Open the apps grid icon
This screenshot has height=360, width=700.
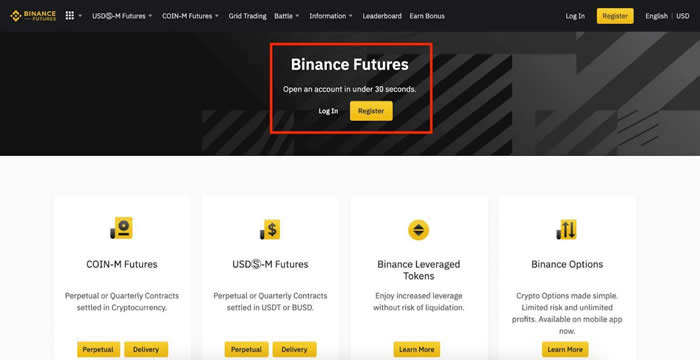tap(70, 16)
